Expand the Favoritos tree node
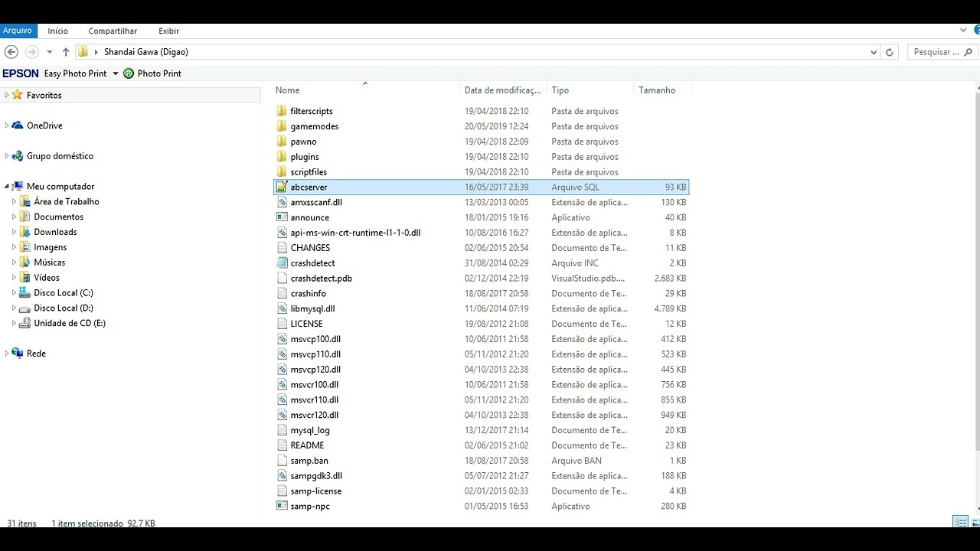The height and width of the screenshot is (551, 980). [x=7, y=95]
